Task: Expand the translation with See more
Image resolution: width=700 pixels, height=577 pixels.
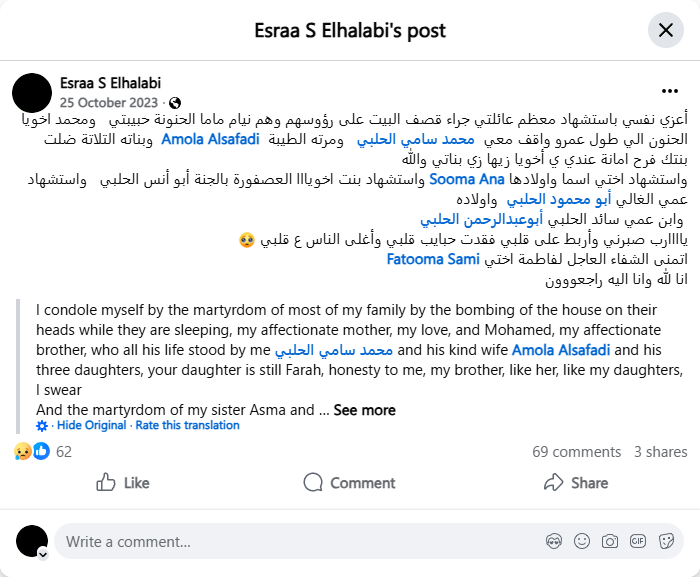Action: [x=364, y=410]
